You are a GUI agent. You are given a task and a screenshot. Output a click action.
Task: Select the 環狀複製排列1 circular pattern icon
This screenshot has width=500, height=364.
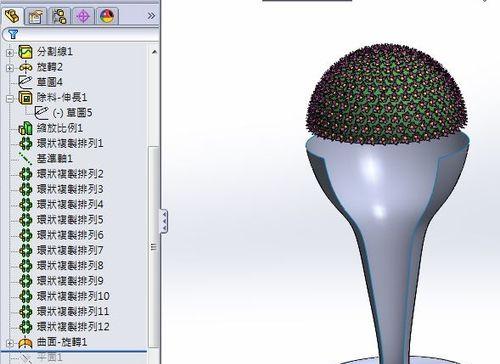(x=26, y=143)
